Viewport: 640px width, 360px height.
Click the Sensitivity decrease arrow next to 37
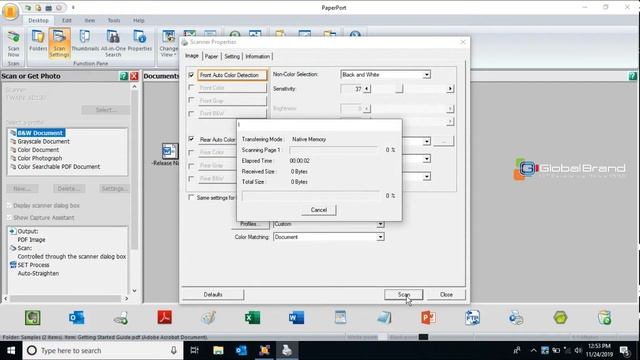coord(367,89)
